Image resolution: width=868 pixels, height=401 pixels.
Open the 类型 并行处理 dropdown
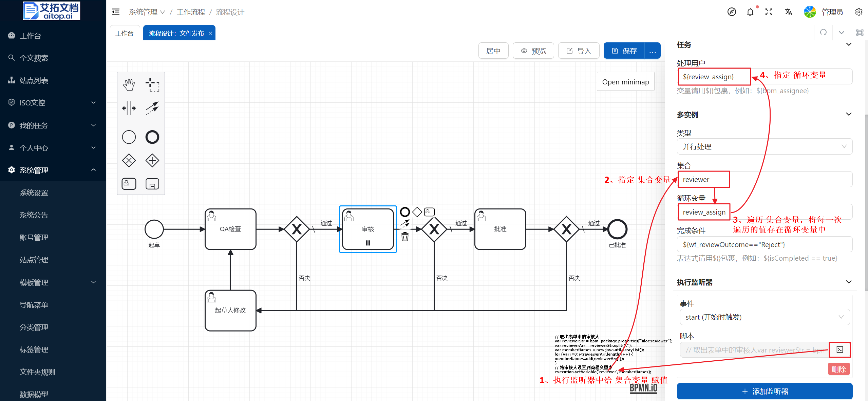tap(764, 146)
